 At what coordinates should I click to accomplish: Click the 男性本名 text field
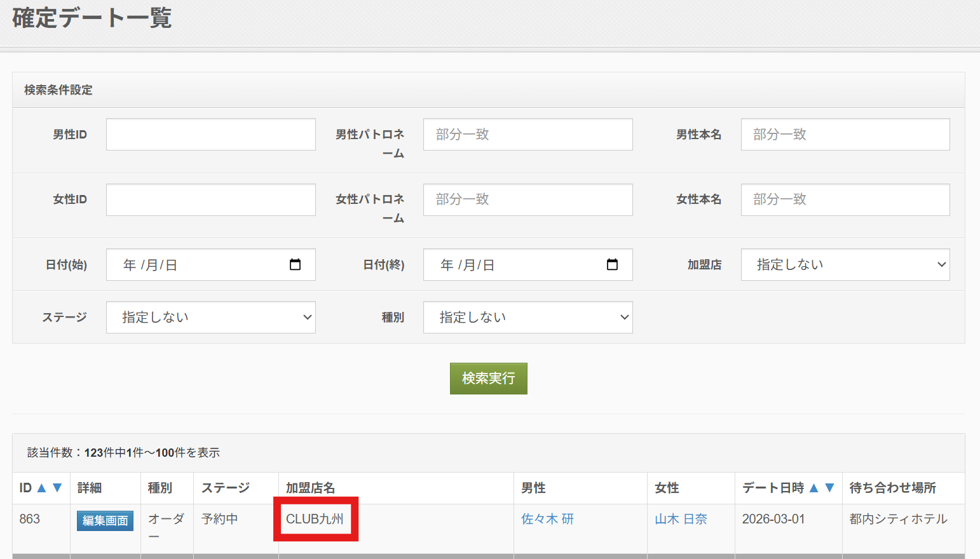[x=845, y=135]
